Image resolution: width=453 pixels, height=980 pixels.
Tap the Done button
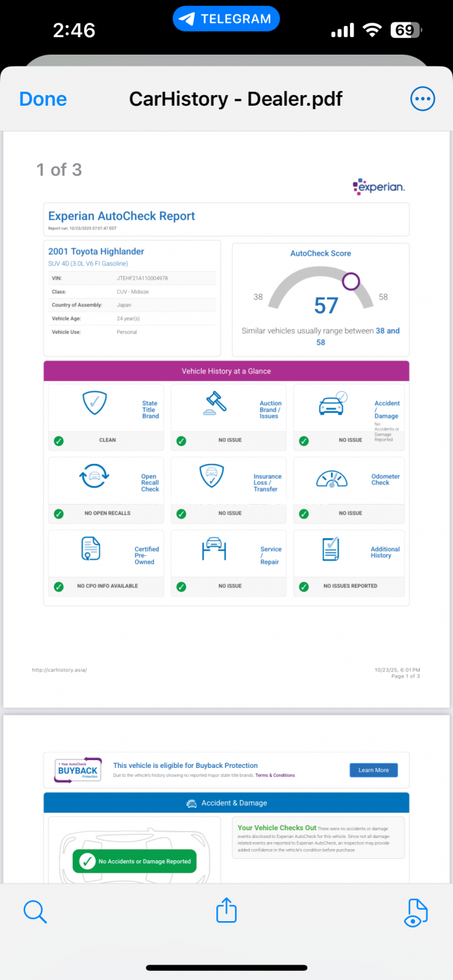pos(43,99)
